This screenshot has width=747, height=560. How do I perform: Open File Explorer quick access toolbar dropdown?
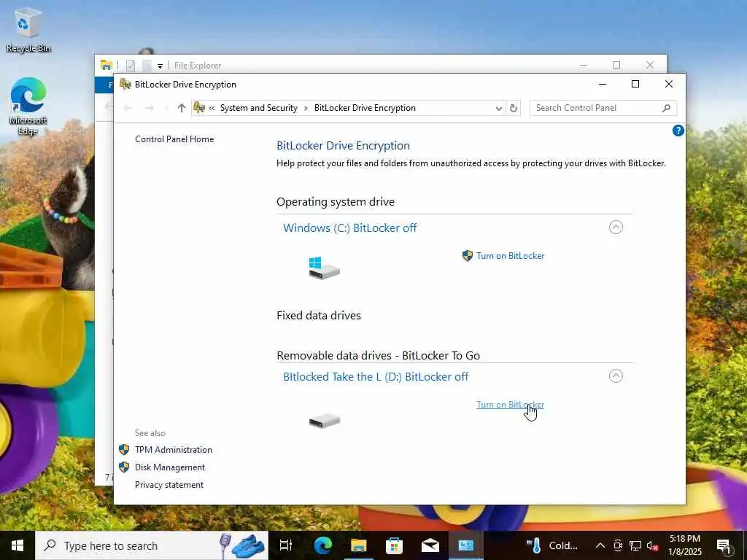(x=160, y=66)
